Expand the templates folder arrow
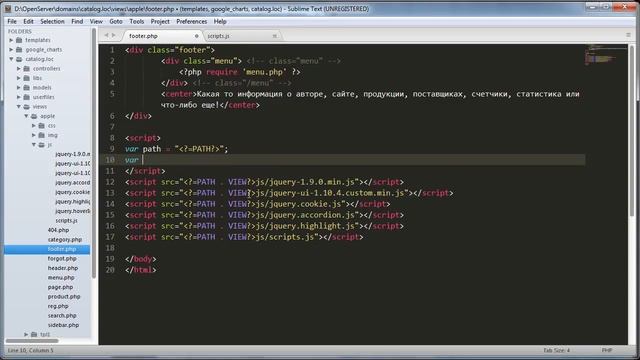Viewport: 640px width, 360px height. pyautogui.click(x=11, y=40)
